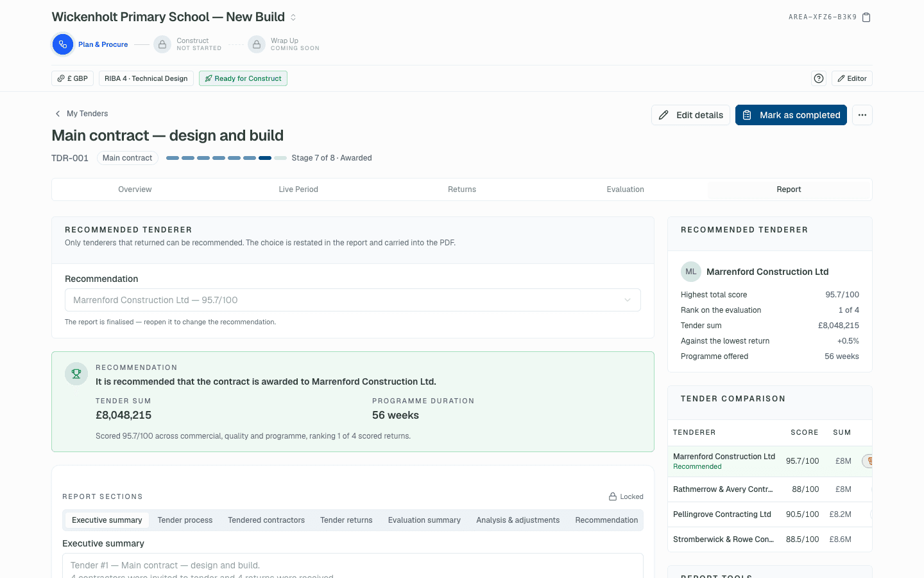
Task: Switch role via the Editor button
Action: coord(852,78)
